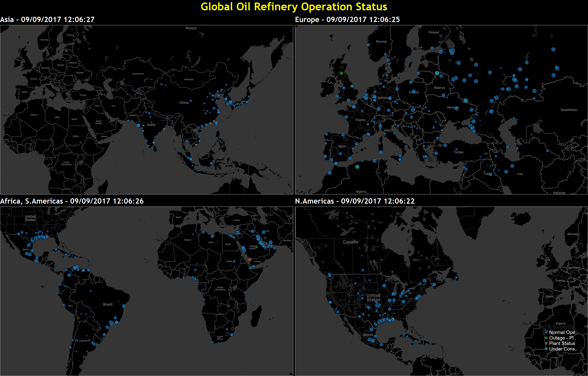Select the 'Normal Ope..' legend label
This screenshot has height=376, width=588.
563,333
